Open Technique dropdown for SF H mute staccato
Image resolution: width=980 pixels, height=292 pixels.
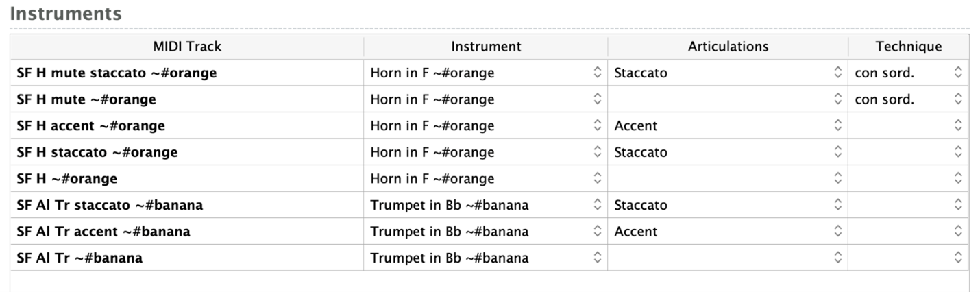tap(908, 73)
